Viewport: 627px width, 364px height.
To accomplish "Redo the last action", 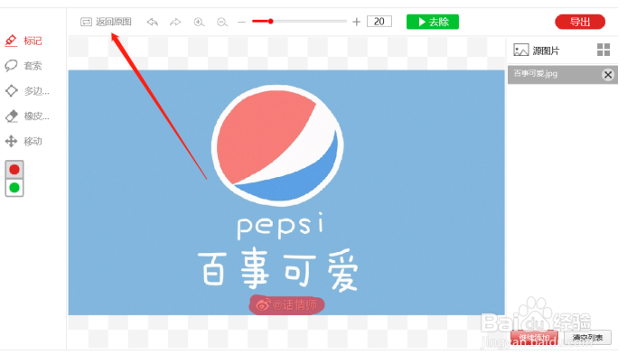I will (175, 22).
